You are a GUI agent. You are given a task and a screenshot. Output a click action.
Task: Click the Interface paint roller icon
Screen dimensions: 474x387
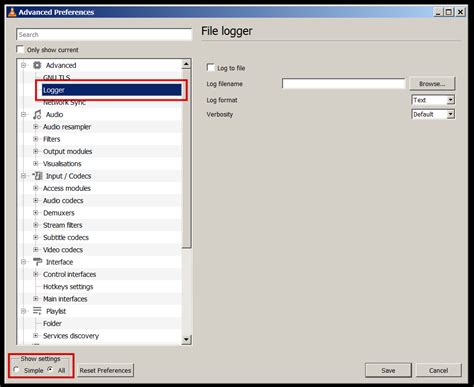click(37, 262)
